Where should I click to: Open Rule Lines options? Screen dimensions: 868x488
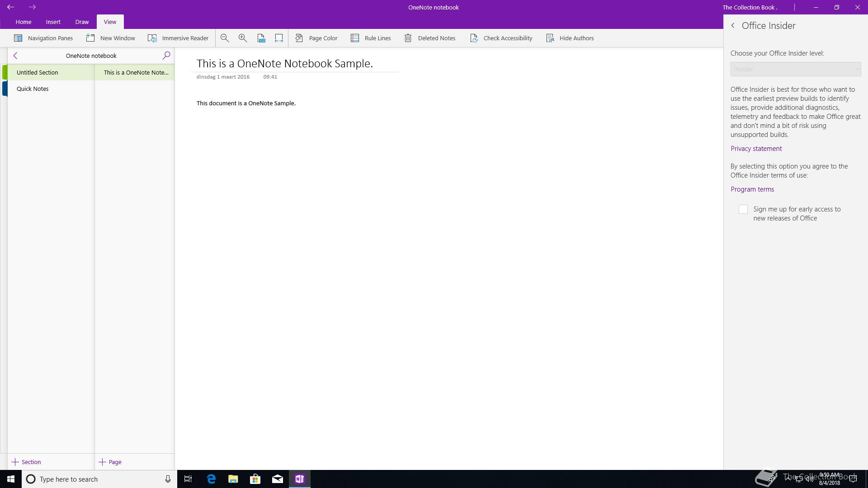(x=371, y=38)
